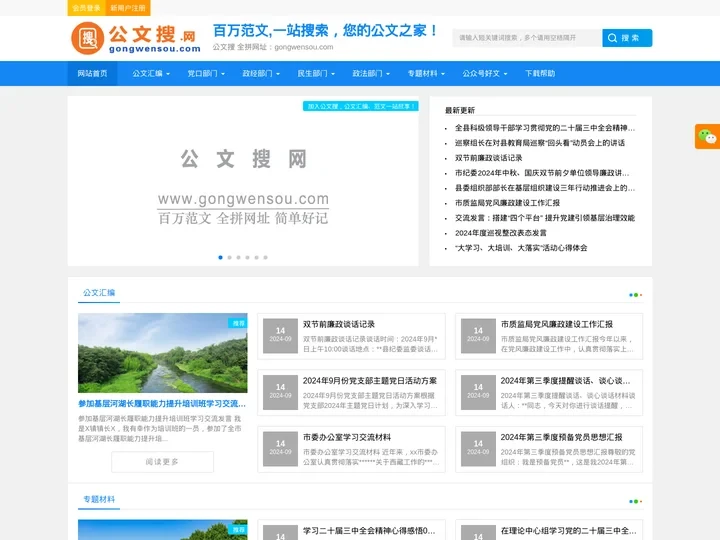The width and height of the screenshot is (720, 540).
Task: Open 巡察组长在对县教育局巡察 article link
Action: (x=540, y=143)
